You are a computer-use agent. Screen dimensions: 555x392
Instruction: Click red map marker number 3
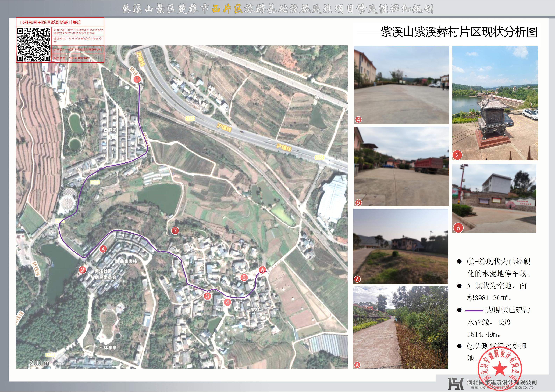207,296
